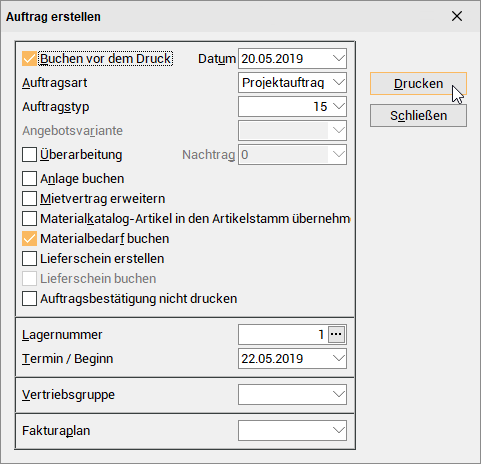Open the Datum date dropdown arrow
481x464 pixels.
(338, 59)
